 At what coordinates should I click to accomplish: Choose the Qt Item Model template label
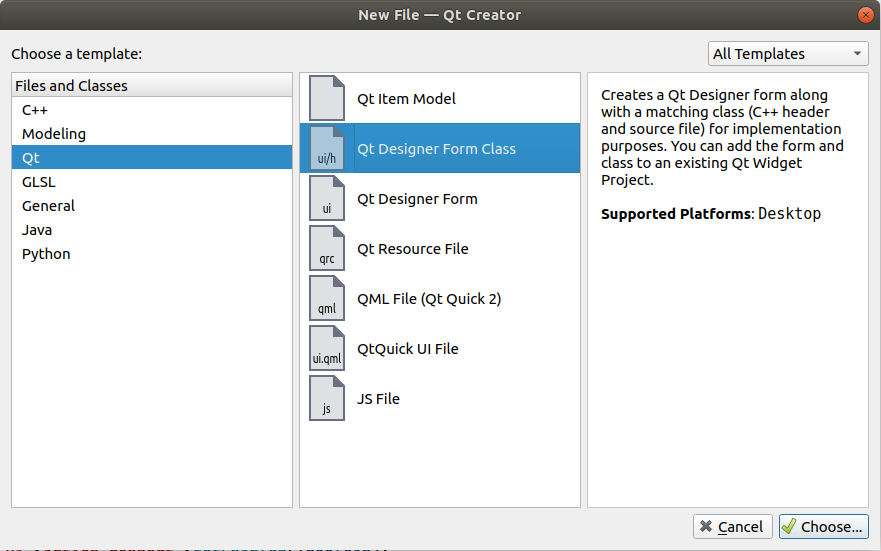point(406,99)
